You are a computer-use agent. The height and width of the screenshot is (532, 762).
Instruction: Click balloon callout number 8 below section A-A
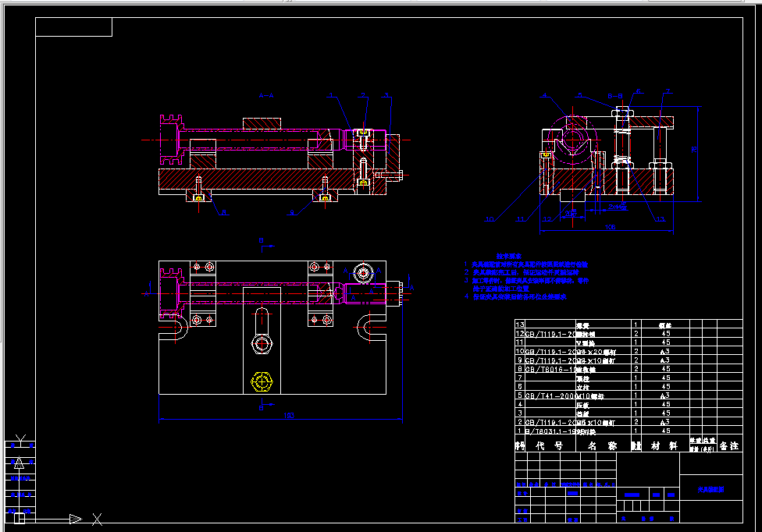pyautogui.click(x=223, y=212)
